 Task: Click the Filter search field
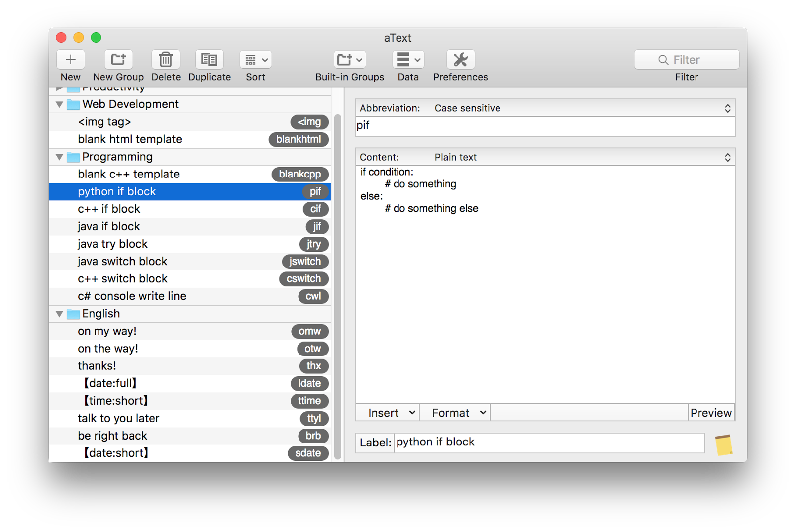687,60
